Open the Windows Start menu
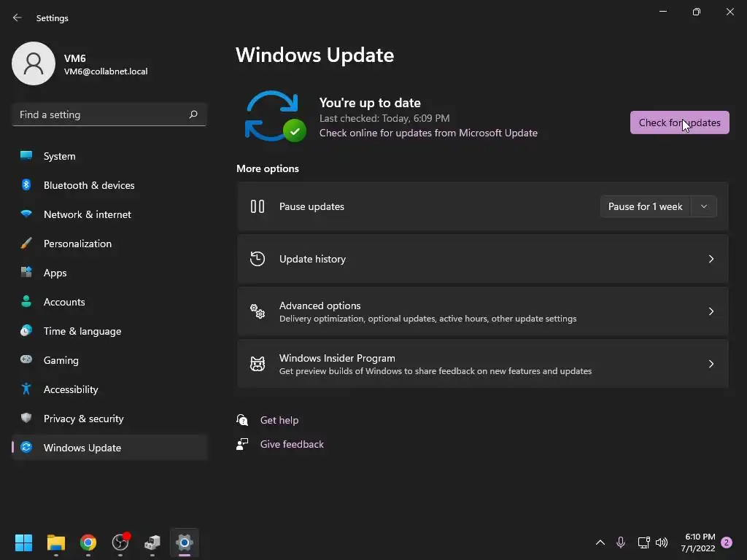This screenshot has width=747, height=560. pos(23,542)
